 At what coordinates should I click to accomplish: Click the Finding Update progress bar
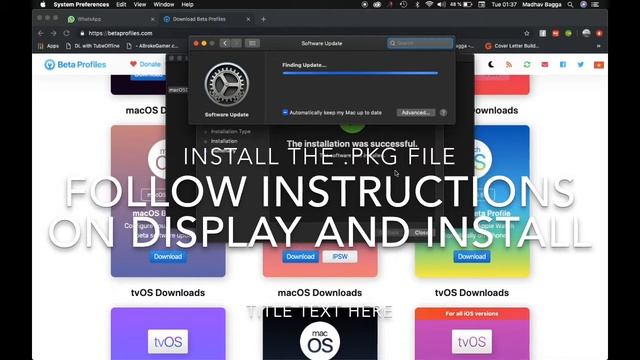(x=360, y=73)
